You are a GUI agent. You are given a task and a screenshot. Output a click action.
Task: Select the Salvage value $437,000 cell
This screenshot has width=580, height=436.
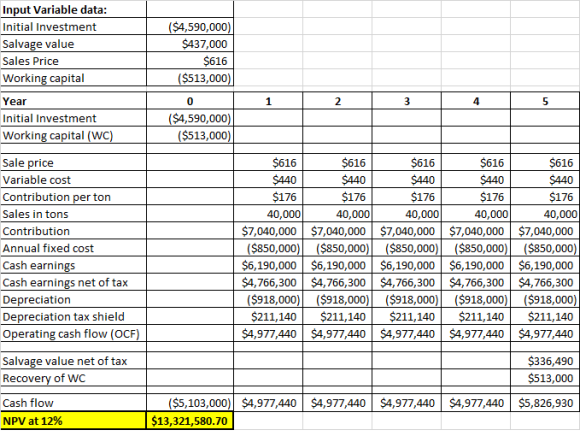(190, 44)
